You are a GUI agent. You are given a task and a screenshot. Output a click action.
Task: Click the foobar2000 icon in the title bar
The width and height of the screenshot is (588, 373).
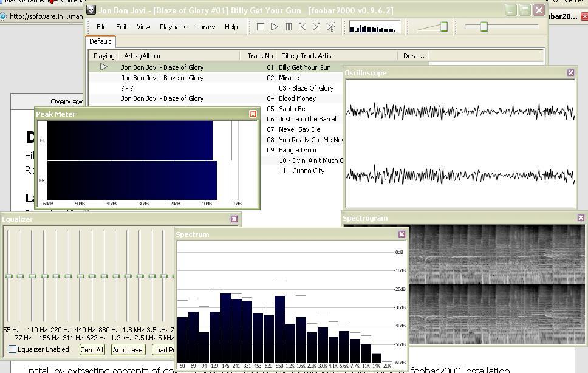coord(91,10)
